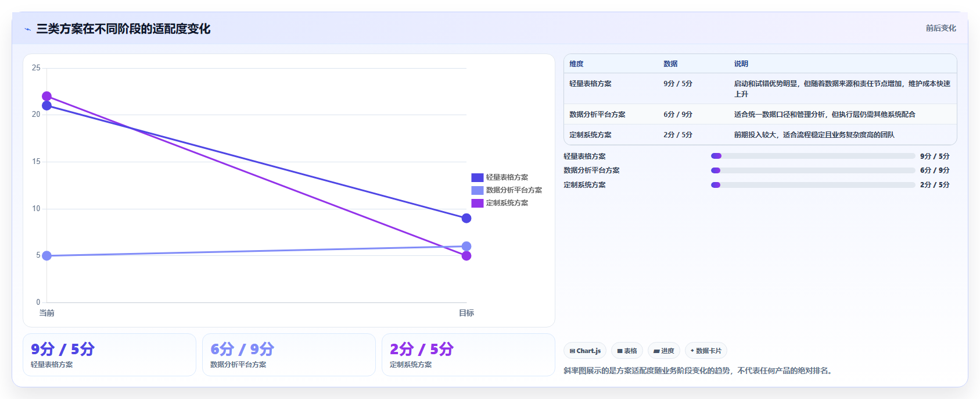The width and height of the screenshot is (980, 399).
Task: Click 数据分析平台方案 data point at 当前
Action: [46, 255]
